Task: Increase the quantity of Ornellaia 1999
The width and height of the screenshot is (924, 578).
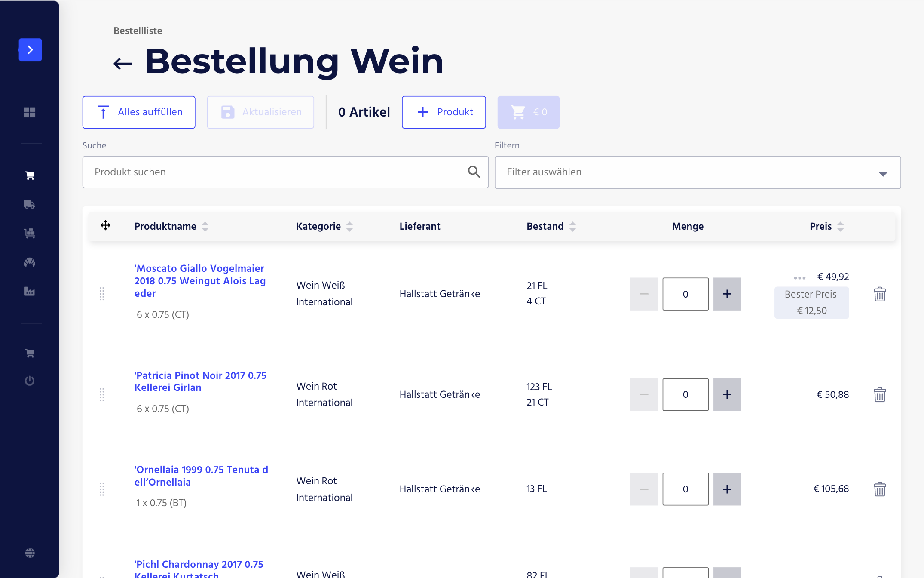Action: click(x=727, y=489)
